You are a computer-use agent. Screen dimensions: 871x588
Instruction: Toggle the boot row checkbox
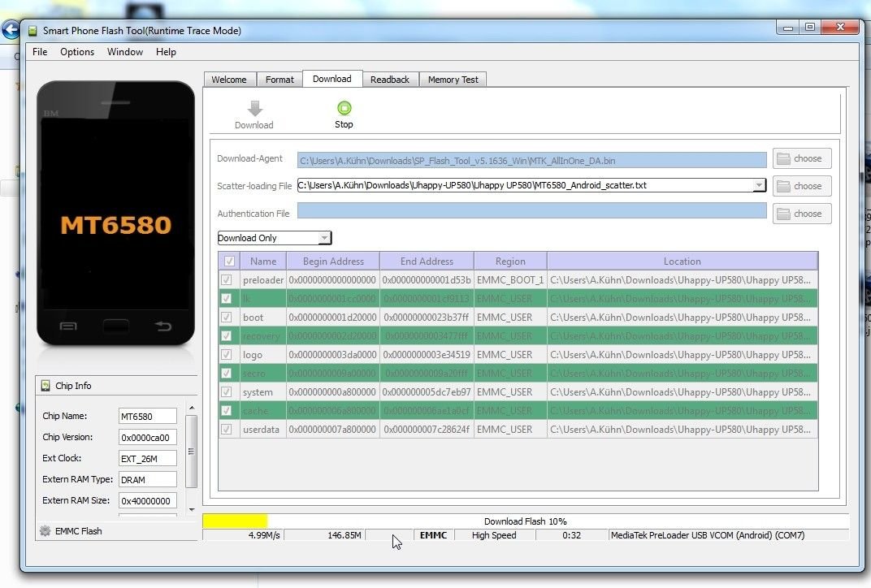tap(226, 317)
